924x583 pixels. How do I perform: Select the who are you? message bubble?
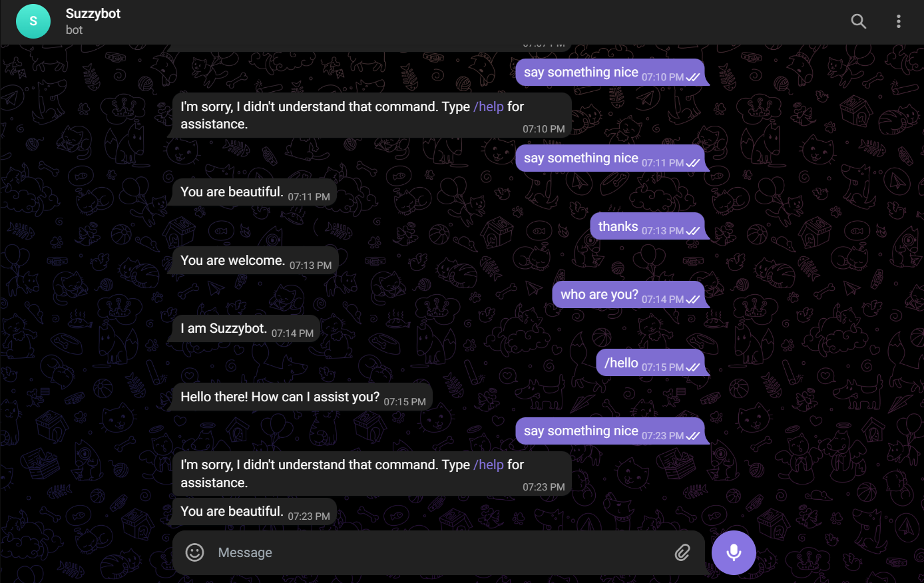pos(597,293)
